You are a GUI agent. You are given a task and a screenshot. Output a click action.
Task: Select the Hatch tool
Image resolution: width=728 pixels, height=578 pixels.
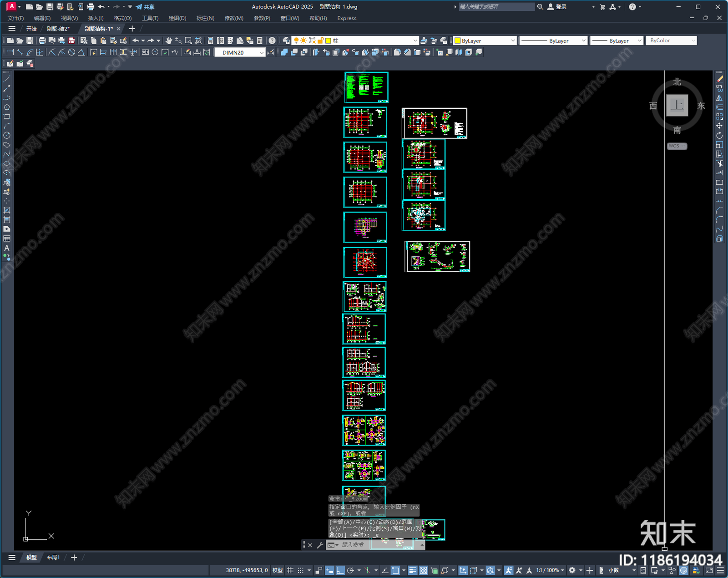(7, 210)
